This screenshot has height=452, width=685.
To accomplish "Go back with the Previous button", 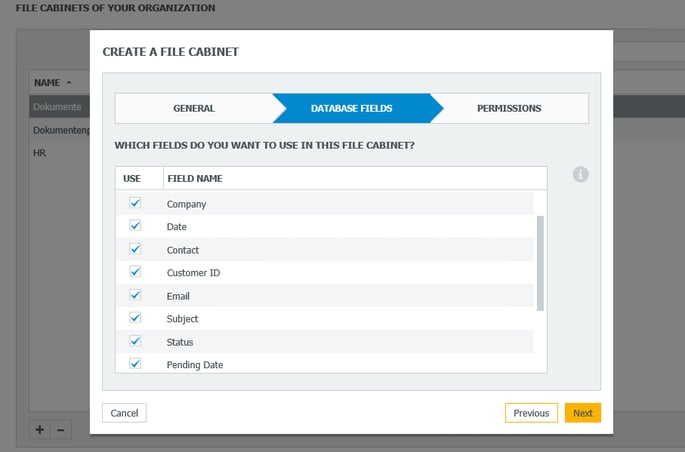I will tap(531, 413).
